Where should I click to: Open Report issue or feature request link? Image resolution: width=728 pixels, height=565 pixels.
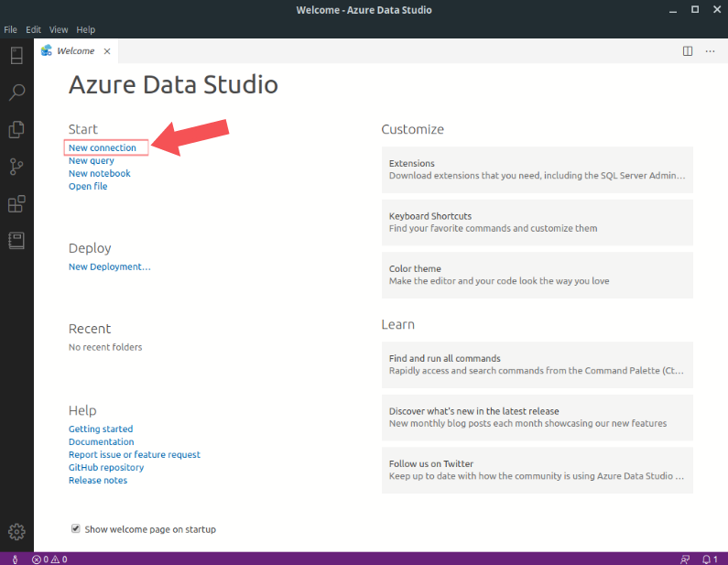click(x=135, y=454)
